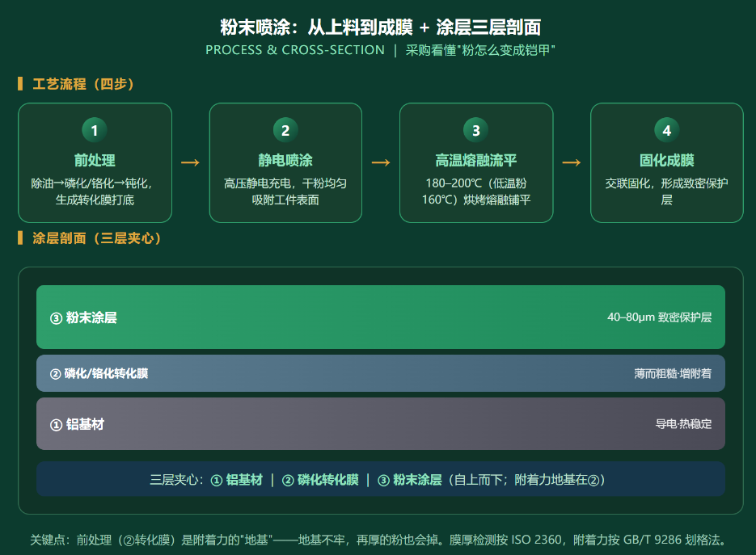Viewport: 756px width, 555px height.
Task: Click the step 1 number circle
Action: (95, 130)
